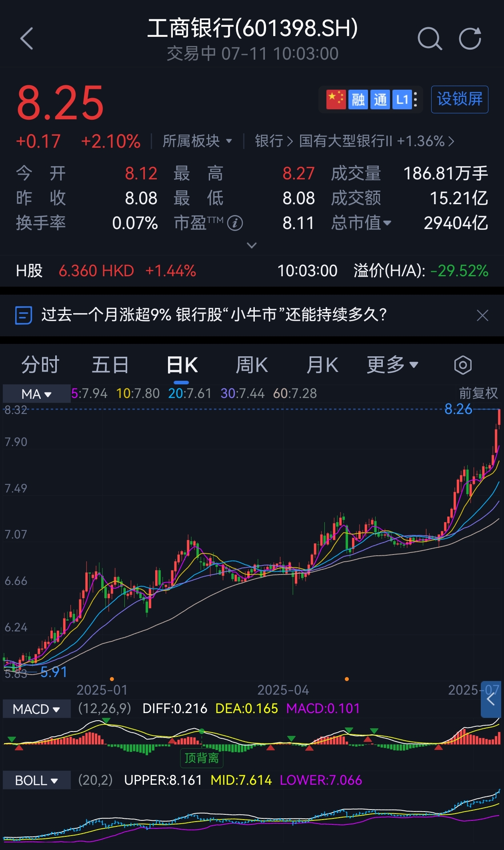Open the 国有大型银行II sector link

click(x=376, y=141)
